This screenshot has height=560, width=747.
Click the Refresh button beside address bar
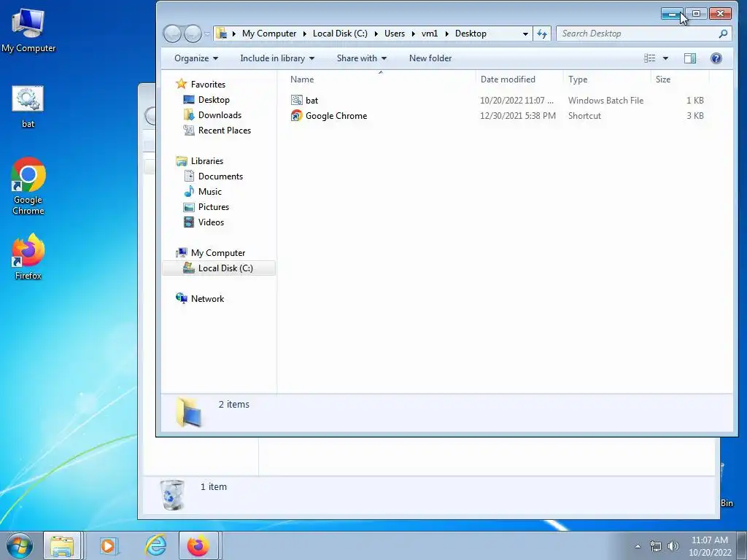[x=542, y=34]
